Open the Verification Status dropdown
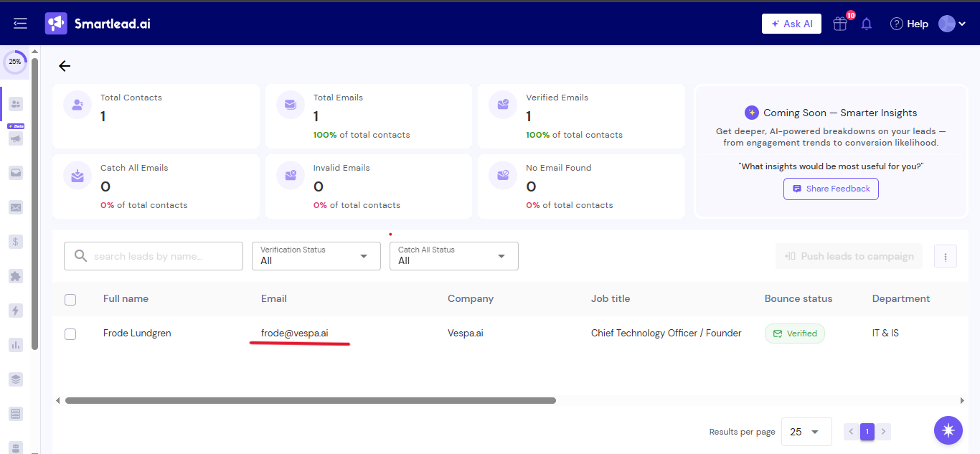 click(316, 256)
